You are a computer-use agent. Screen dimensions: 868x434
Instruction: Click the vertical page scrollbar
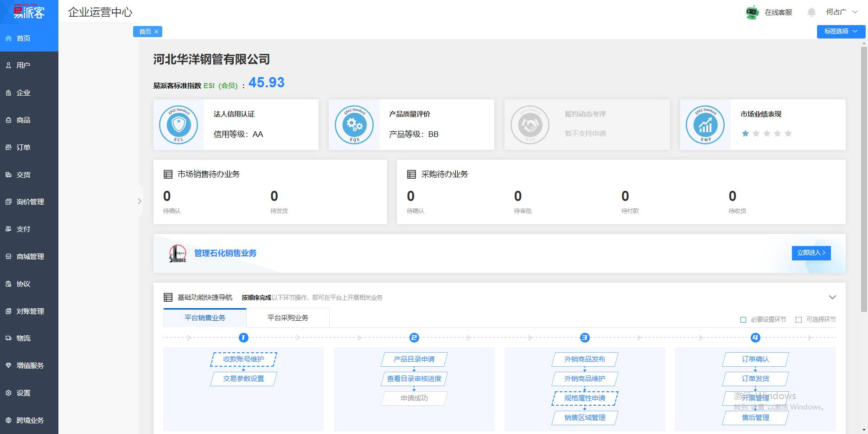tap(864, 179)
